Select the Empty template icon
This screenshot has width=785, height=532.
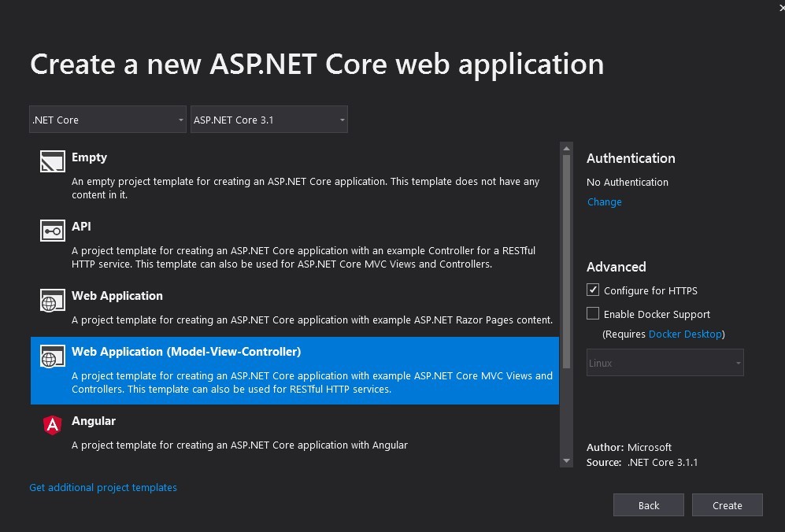(53, 161)
